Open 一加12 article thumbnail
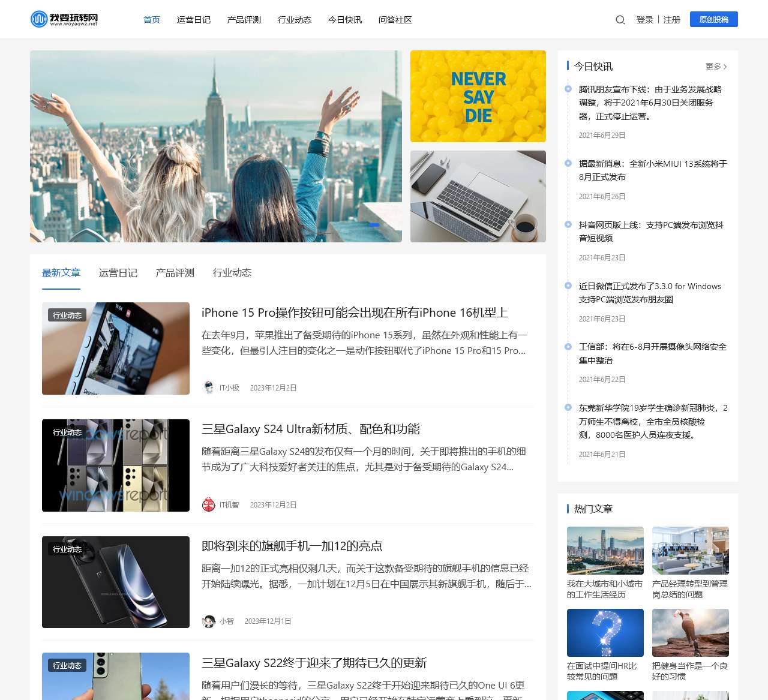Image resolution: width=768 pixels, height=700 pixels. point(116,582)
